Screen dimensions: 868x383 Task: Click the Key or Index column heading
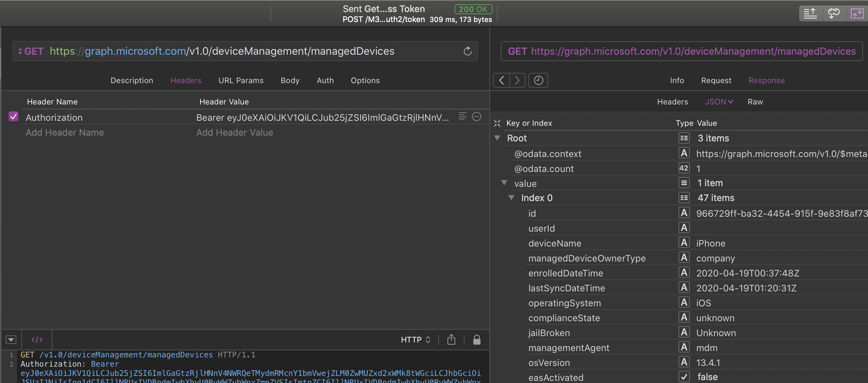529,123
